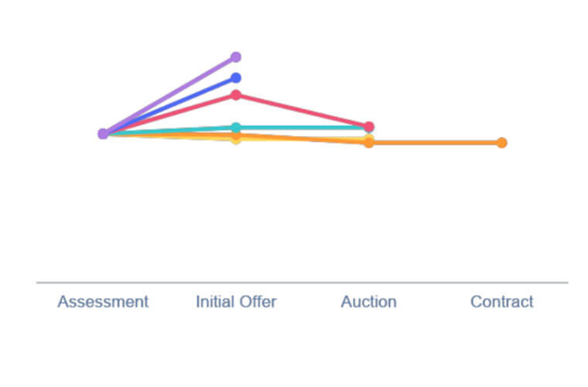Select the purple line segment
Screen dimensions: 588x387
(169, 95)
